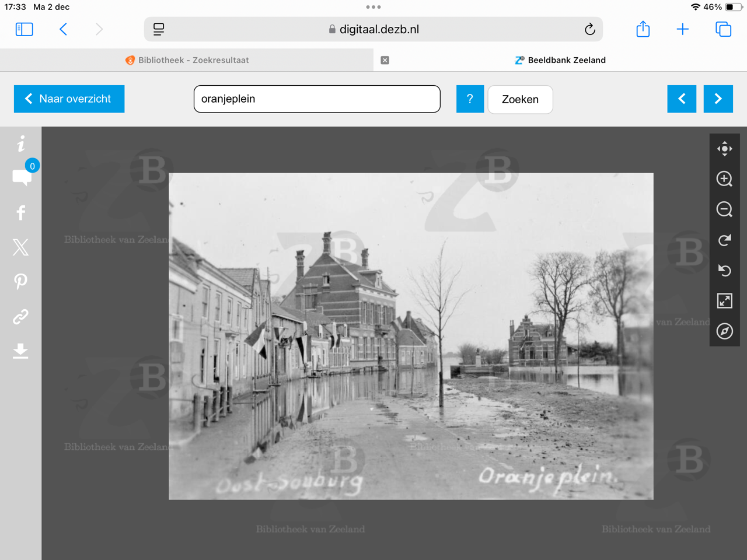Go to next image result
The image size is (747, 560).
coord(718,99)
